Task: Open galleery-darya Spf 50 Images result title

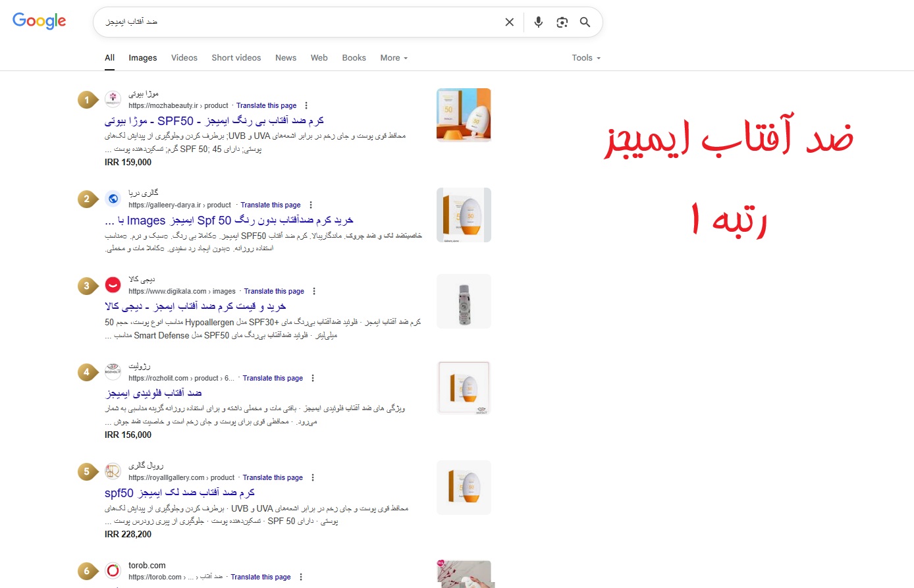Action: coord(229,221)
